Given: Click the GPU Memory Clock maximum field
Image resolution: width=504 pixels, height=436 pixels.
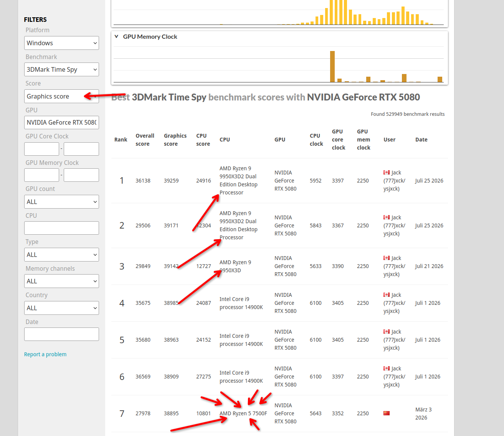Looking at the screenshot, I should pyautogui.click(x=81, y=175).
